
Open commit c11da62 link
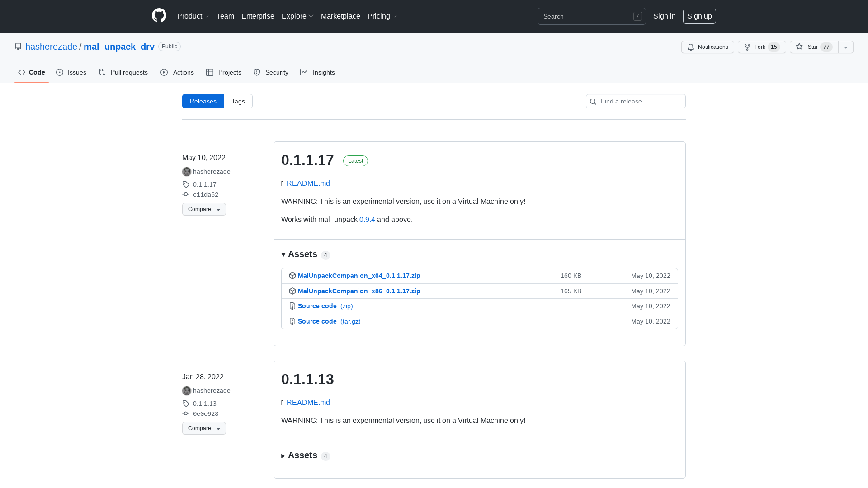(x=206, y=195)
